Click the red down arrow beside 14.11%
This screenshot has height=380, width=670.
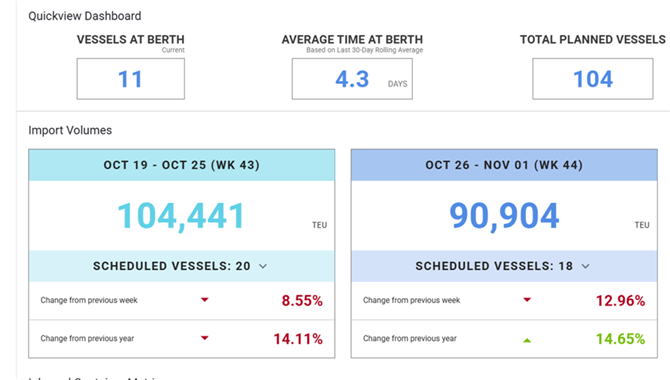click(x=205, y=338)
